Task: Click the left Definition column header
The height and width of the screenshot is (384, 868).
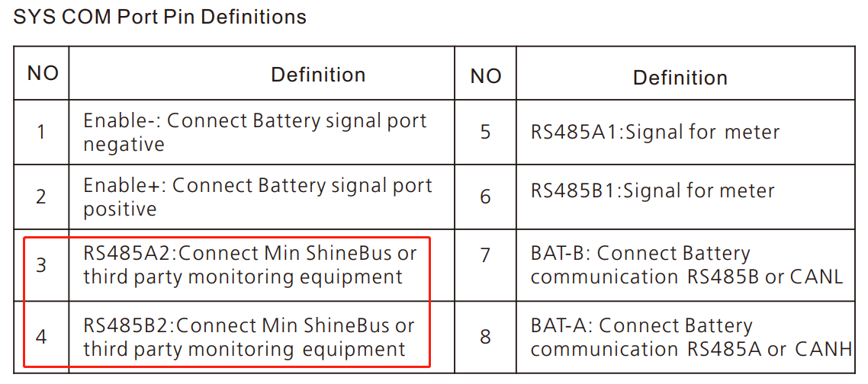Action: click(318, 75)
